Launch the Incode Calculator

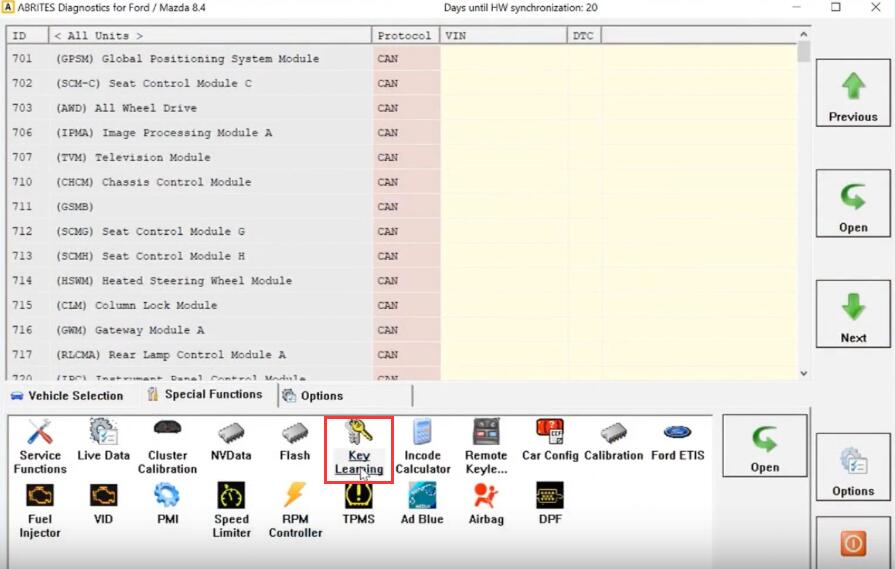pyautogui.click(x=422, y=447)
